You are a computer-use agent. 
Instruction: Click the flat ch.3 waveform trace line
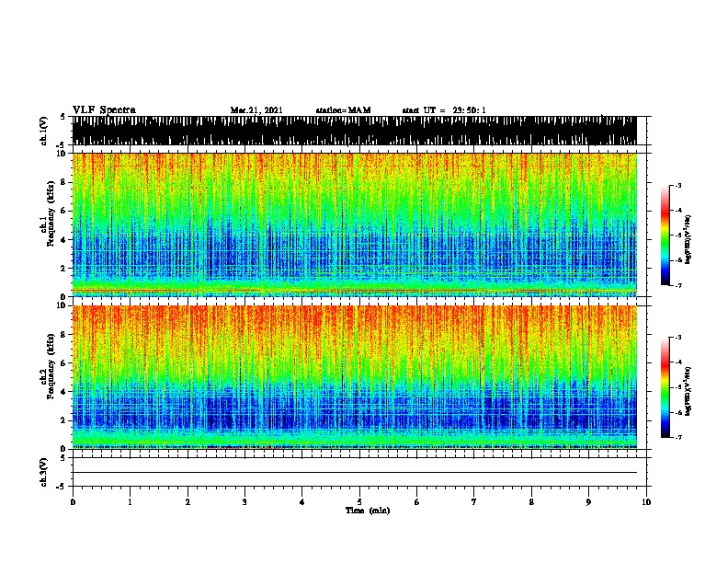(x=355, y=473)
